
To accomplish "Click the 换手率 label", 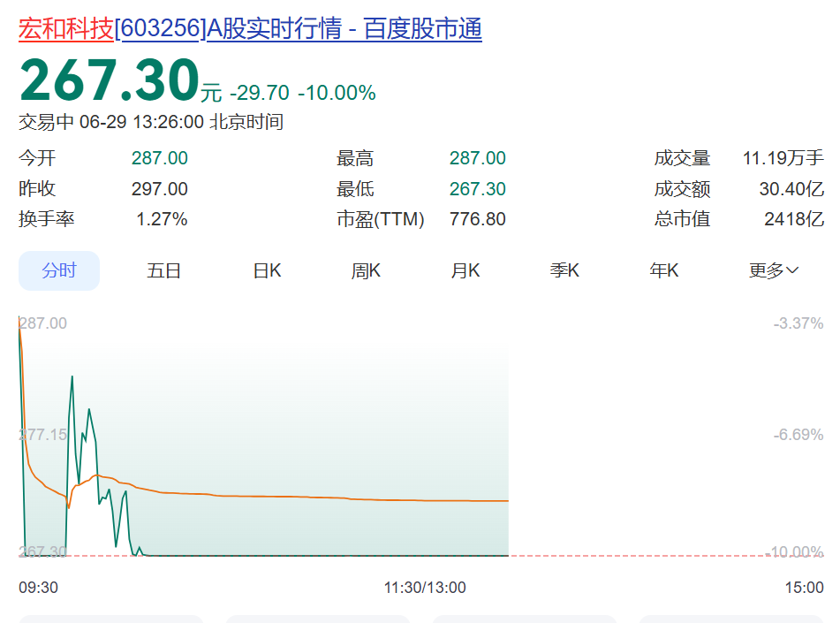I will (46, 219).
